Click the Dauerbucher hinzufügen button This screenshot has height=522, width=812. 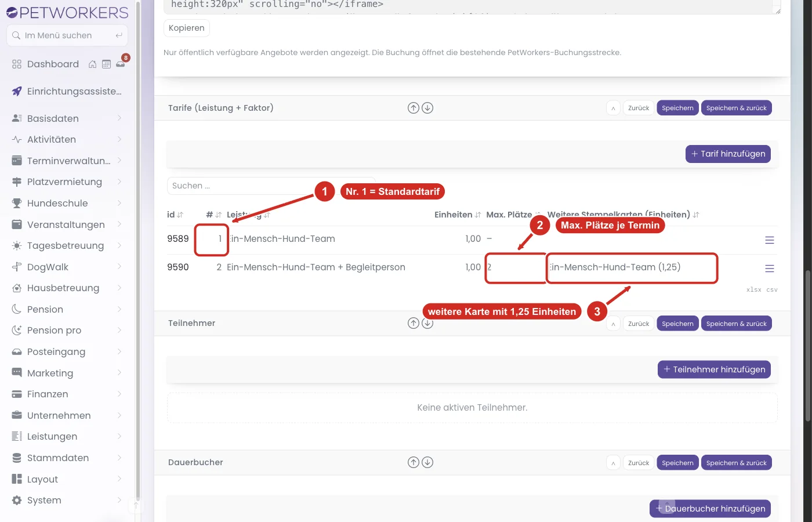(x=710, y=509)
